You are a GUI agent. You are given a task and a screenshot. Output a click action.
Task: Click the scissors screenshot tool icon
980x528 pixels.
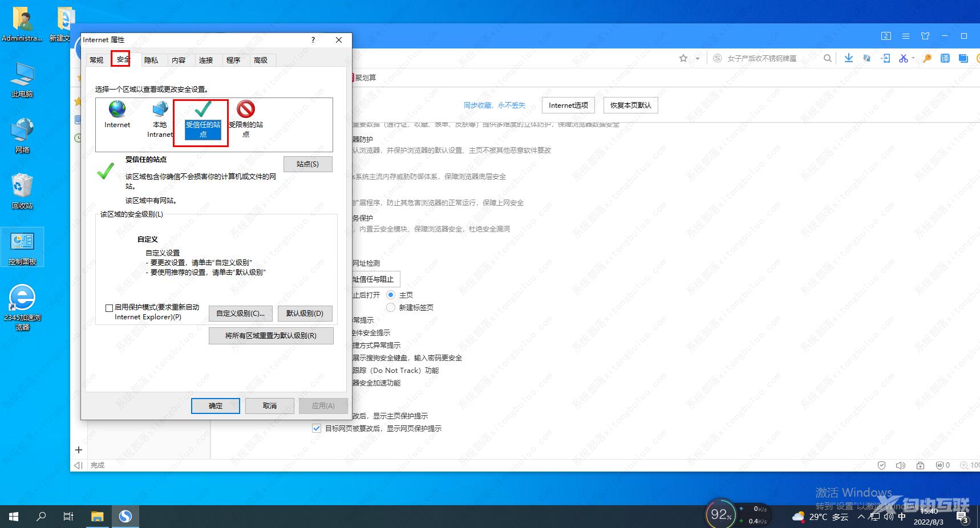[903, 58]
